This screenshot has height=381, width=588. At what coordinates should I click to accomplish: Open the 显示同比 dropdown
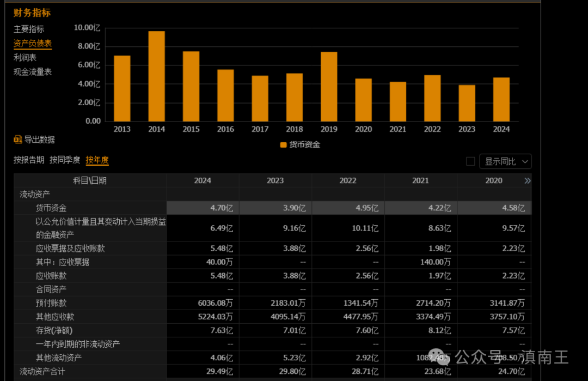tap(505, 161)
